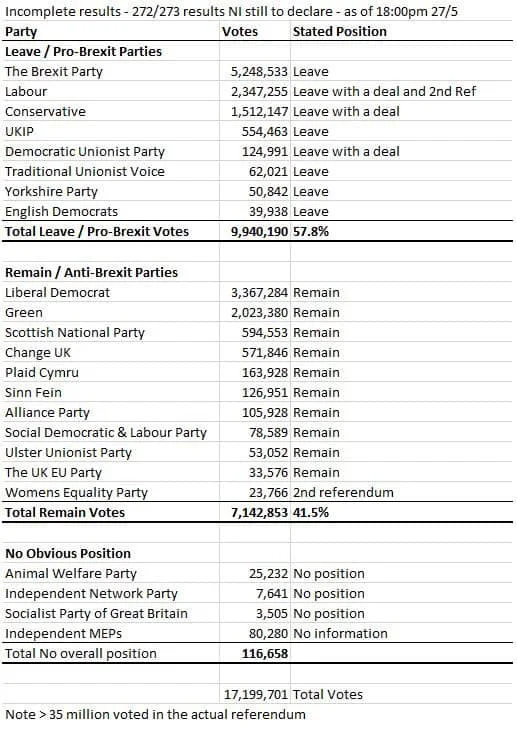Select the Total Leave 57.8% cell
517x731 pixels.
click(402, 231)
